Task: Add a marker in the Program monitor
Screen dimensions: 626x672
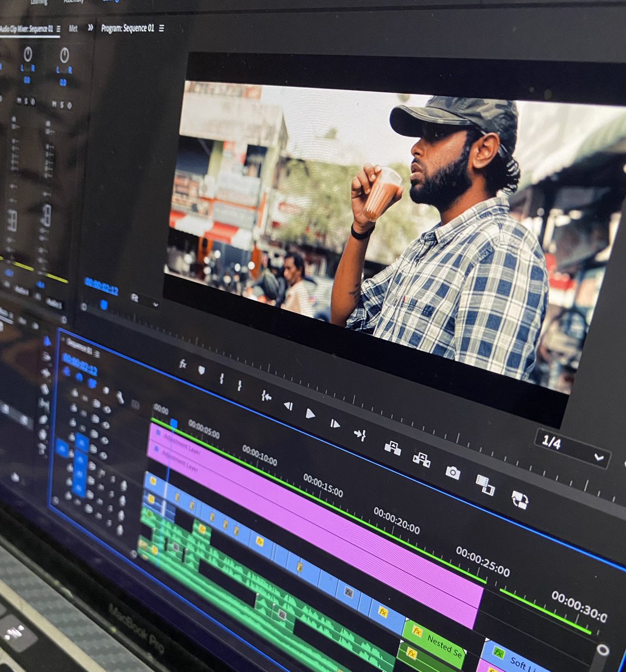Action: [x=201, y=370]
